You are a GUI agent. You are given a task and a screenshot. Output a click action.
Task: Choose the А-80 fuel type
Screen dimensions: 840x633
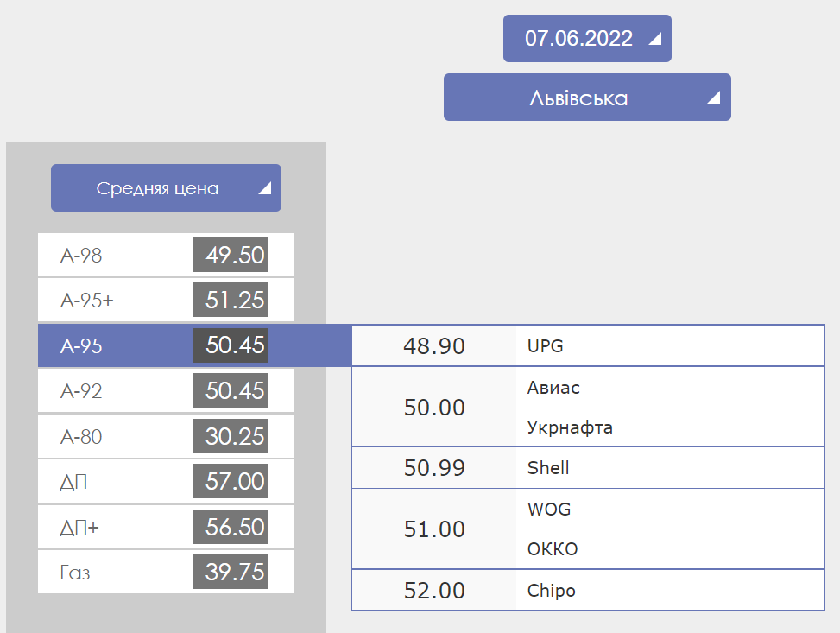166,437
